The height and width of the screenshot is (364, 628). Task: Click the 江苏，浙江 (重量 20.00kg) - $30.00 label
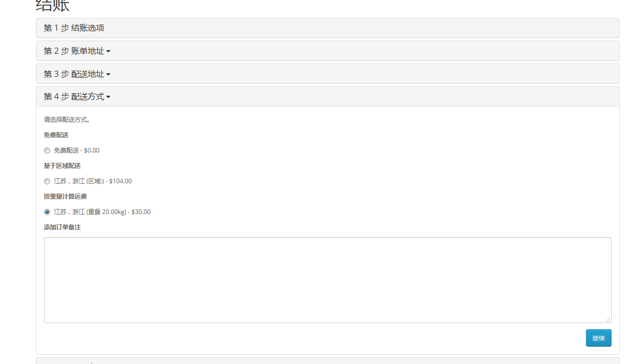[x=102, y=212]
